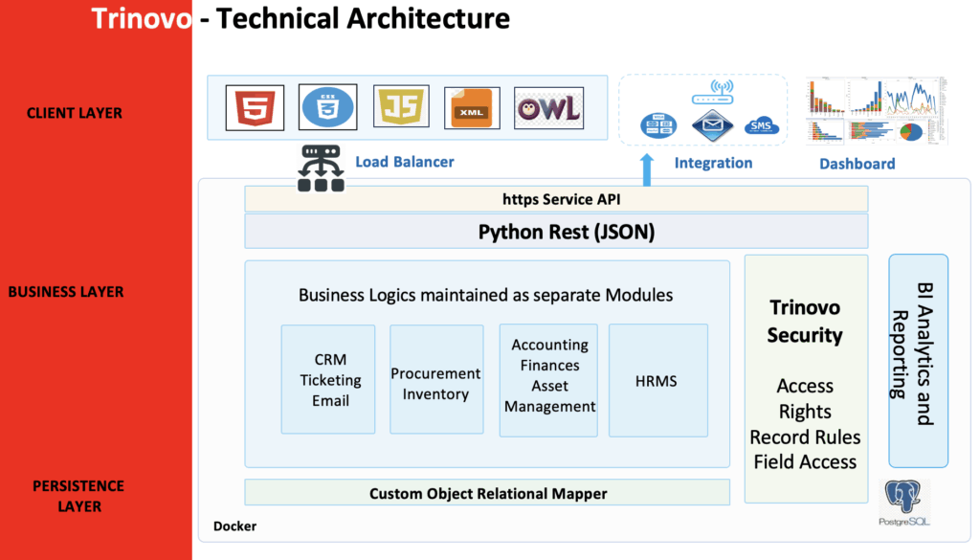Click the Custom Object Relational Mapper bar
Viewport: 980px width, 560px height.
pos(488,493)
